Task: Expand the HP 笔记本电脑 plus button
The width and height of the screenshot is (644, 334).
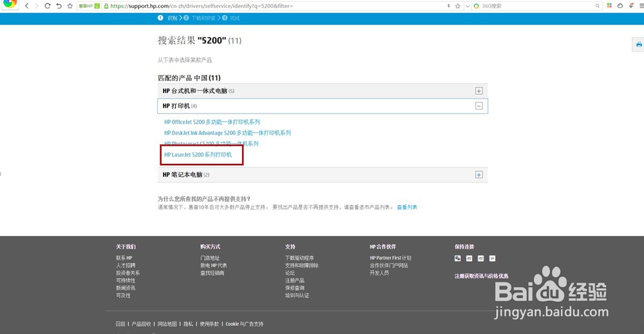Action: (x=479, y=175)
